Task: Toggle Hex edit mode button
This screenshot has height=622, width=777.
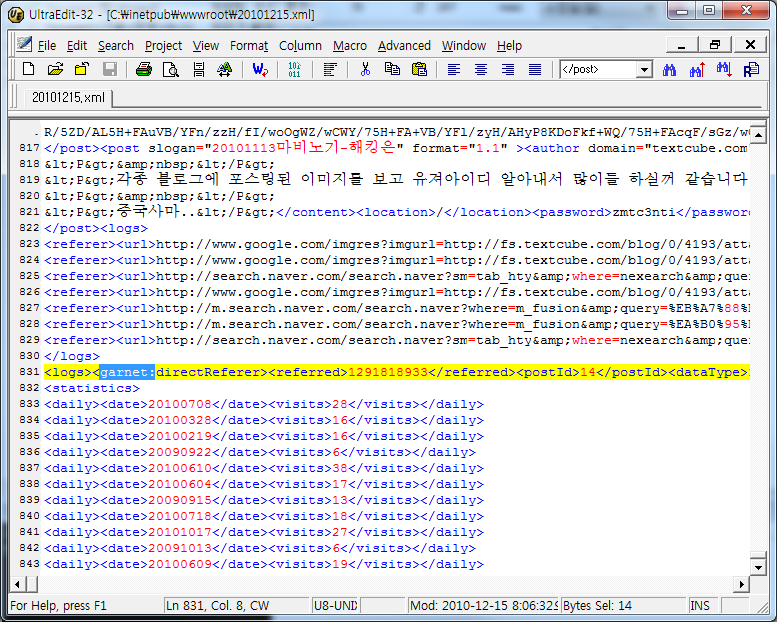Action: pos(294,69)
